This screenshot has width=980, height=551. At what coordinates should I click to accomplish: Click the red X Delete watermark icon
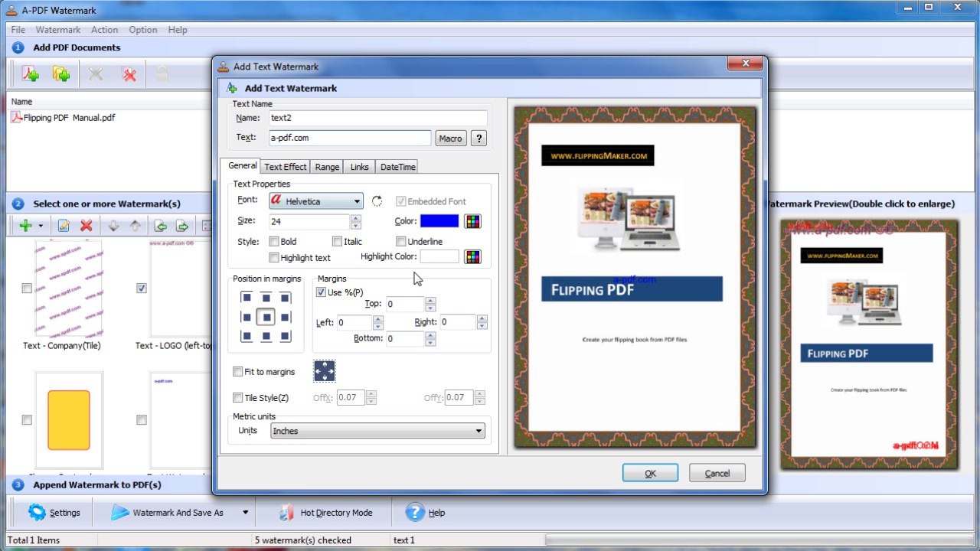(87, 226)
